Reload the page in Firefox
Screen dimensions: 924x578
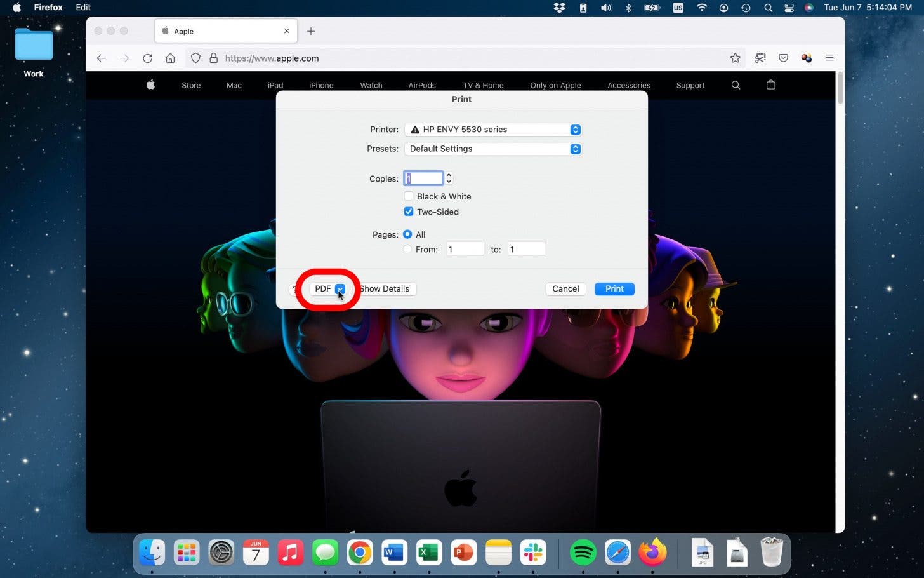click(x=147, y=58)
